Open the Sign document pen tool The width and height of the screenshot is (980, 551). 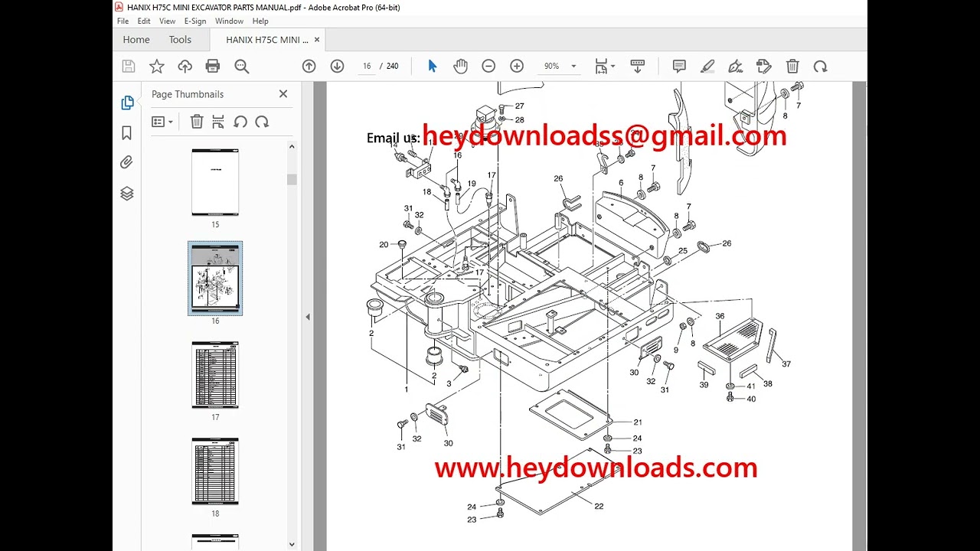point(736,67)
